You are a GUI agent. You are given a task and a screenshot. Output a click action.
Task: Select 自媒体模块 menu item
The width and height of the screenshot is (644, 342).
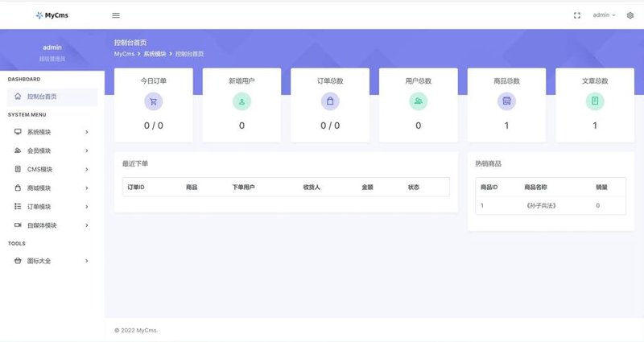click(52, 225)
